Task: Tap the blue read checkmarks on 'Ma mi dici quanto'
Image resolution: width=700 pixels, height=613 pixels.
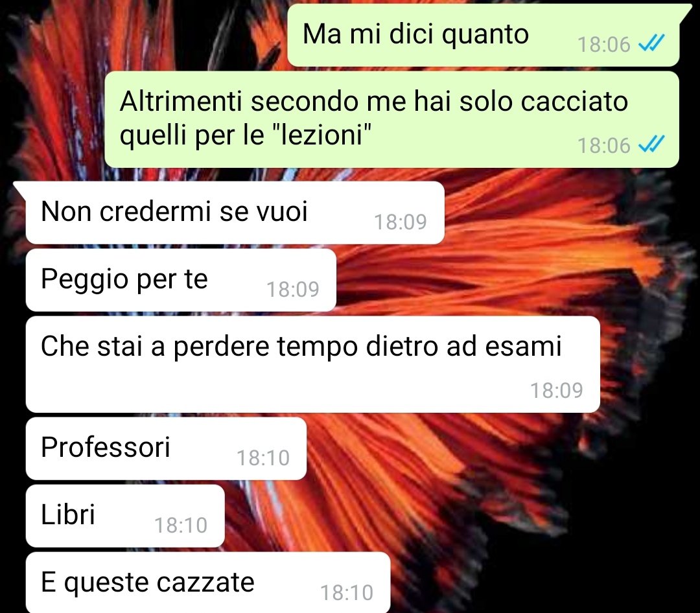Action: (652, 43)
